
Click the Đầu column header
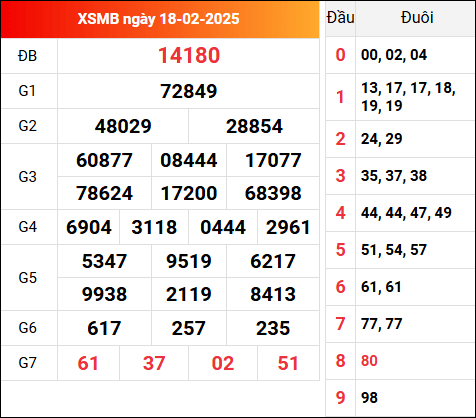[340, 18]
